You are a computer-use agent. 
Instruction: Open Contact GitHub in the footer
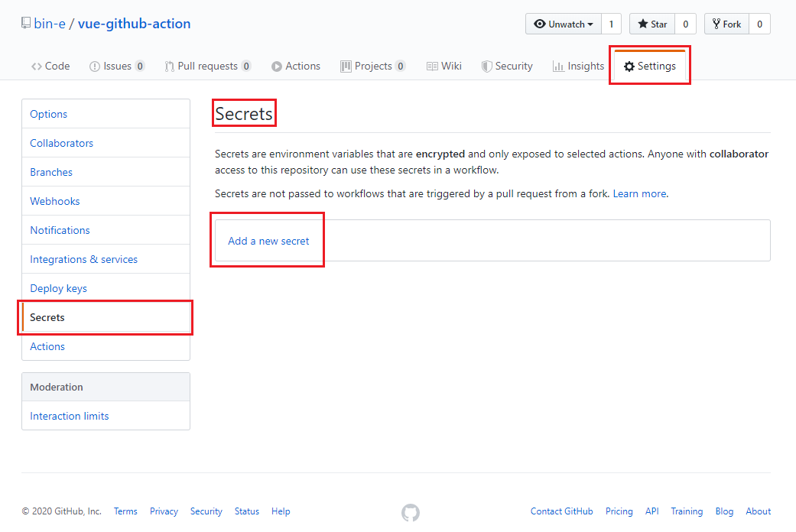click(562, 511)
